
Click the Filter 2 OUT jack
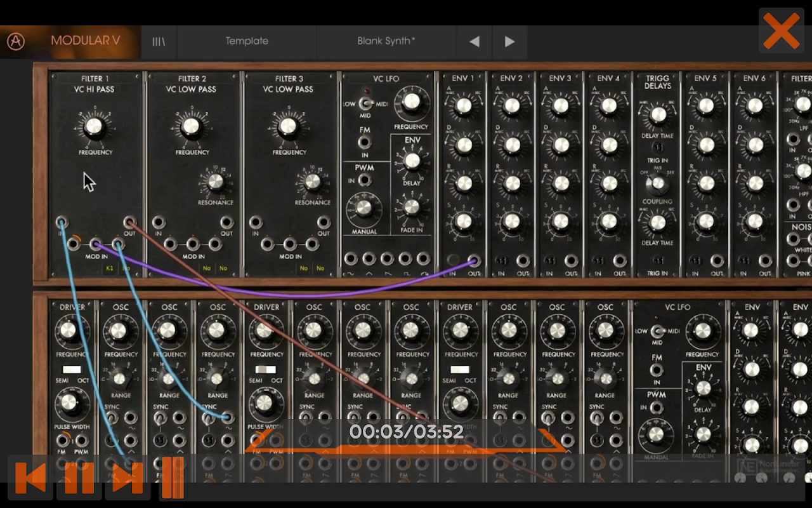click(x=226, y=223)
